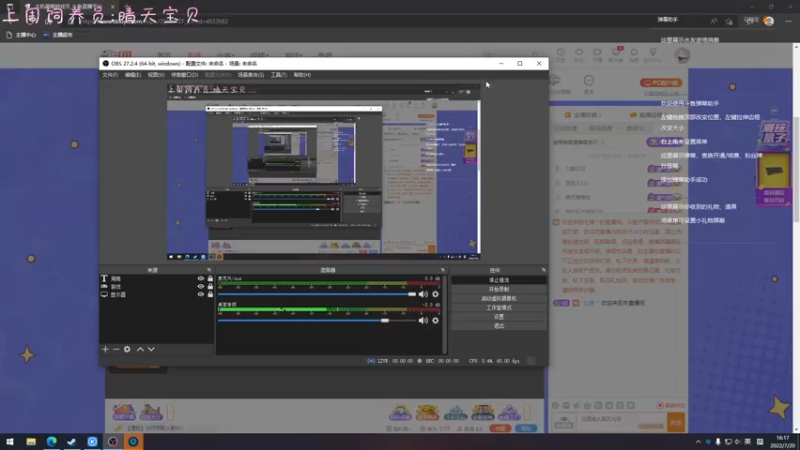Open the 文件(F) menu in OBS
The width and height of the screenshot is (800, 450).
point(110,75)
